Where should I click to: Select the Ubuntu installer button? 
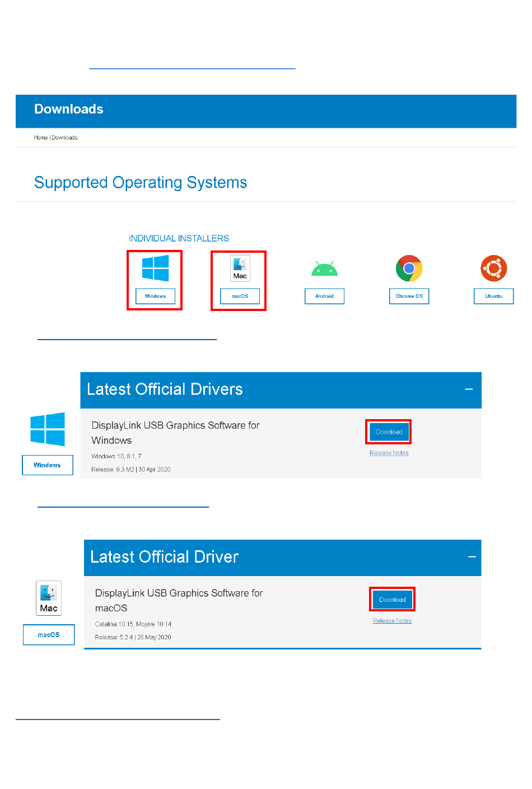494,296
